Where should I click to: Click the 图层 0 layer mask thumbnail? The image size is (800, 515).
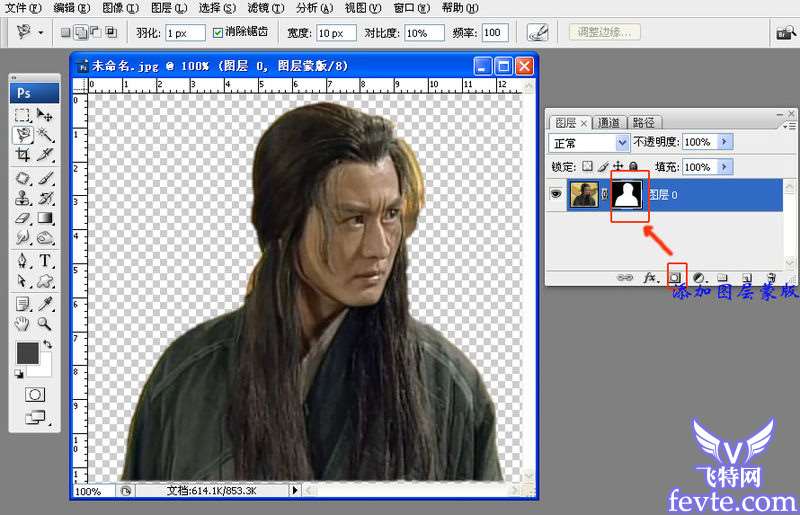click(628, 194)
